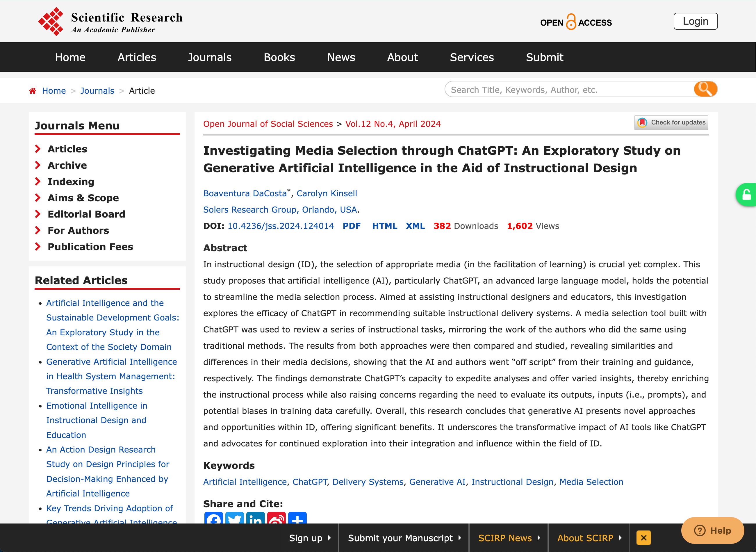Open related article Key Trends Driving Adoption
The image size is (756, 552).
tap(111, 514)
